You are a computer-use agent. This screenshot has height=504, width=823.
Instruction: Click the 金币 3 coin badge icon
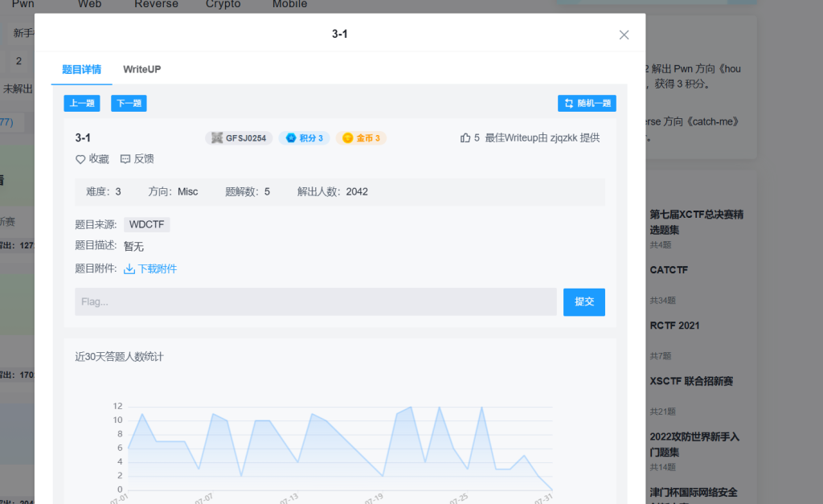(x=347, y=138)
